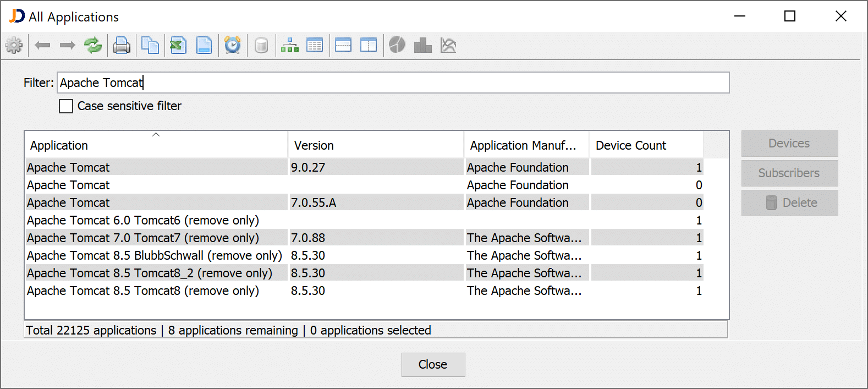Maximize the All Applications window
Screen dimensions: 868x389
coord(790,16)
